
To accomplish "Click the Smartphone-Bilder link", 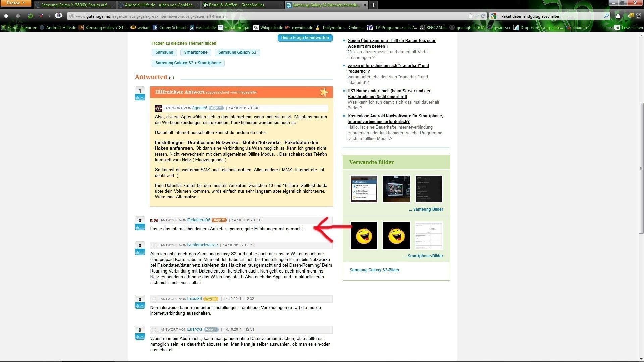I will pyautogui.click(x=423, y=256).
